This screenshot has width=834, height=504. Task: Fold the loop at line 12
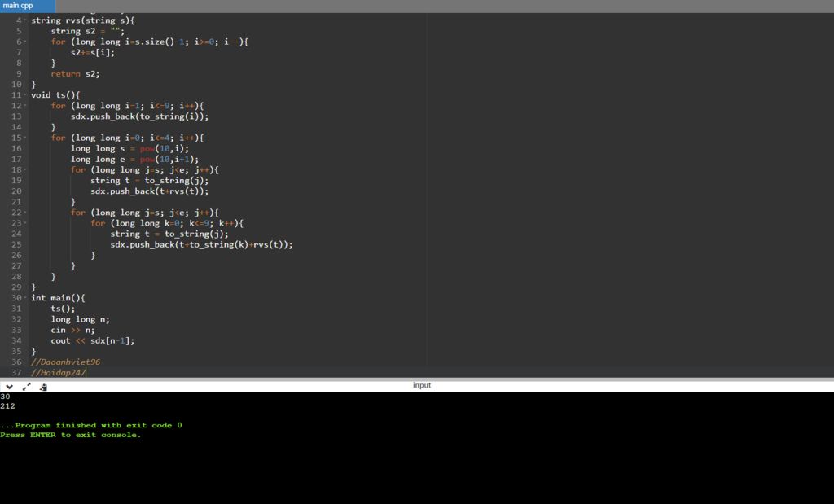tap(25, 106)
